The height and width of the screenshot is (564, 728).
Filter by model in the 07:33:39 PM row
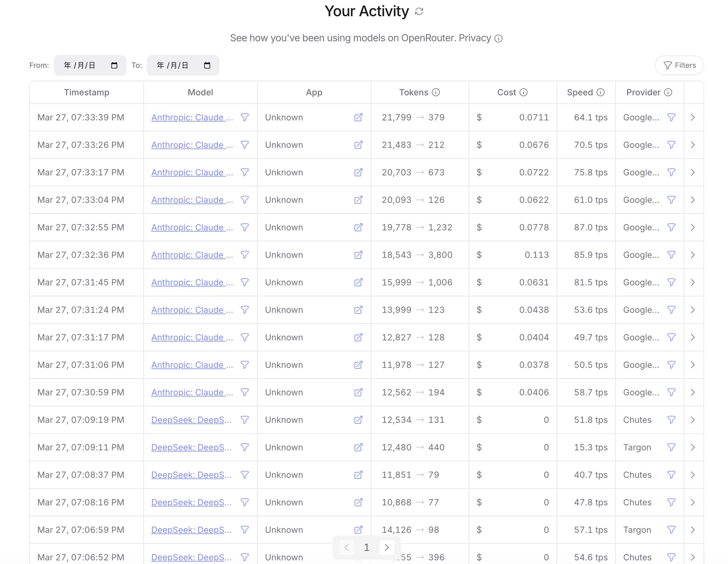(x=245, y=117)
